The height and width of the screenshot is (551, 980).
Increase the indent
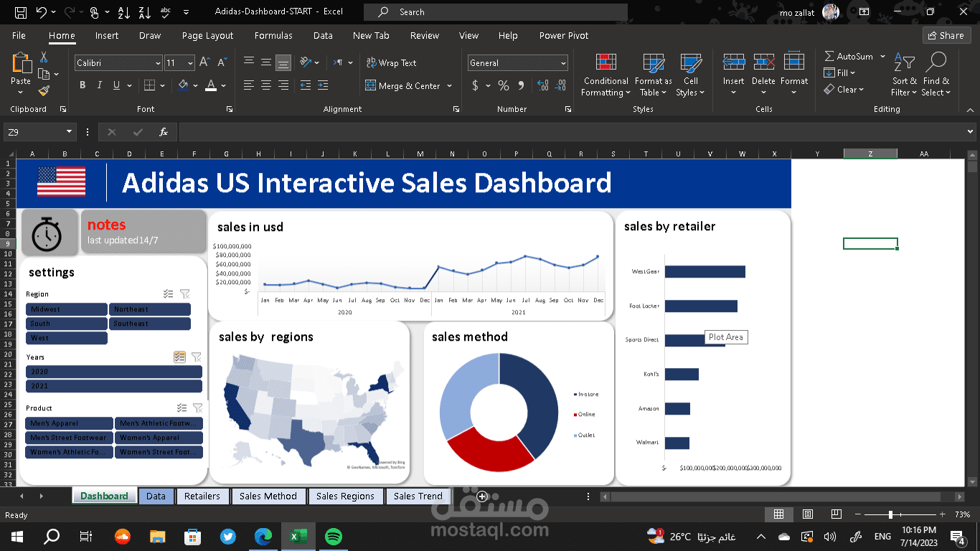(x=324, y=85)
